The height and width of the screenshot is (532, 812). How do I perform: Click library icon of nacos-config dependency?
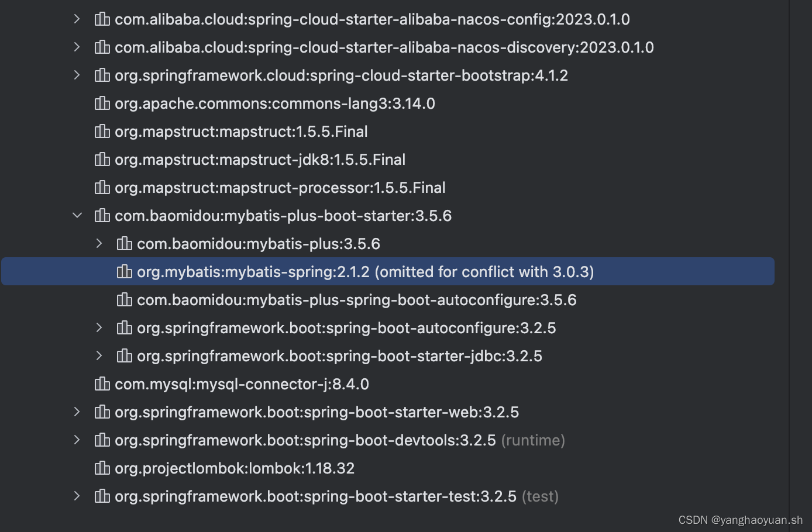tap(102, 19)
